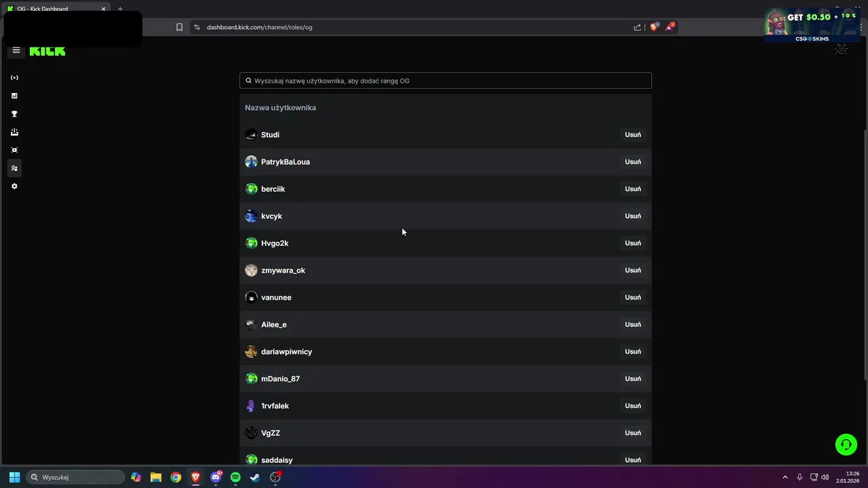This screenshot has height=488, width=868.
Task: Click the username zmywara_ok
Action: coord(283,270)
